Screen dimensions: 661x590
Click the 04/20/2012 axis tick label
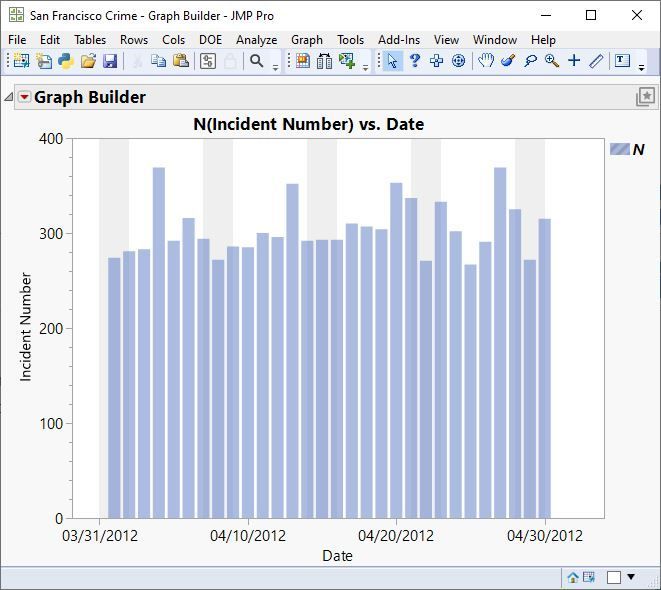point(396,536)
